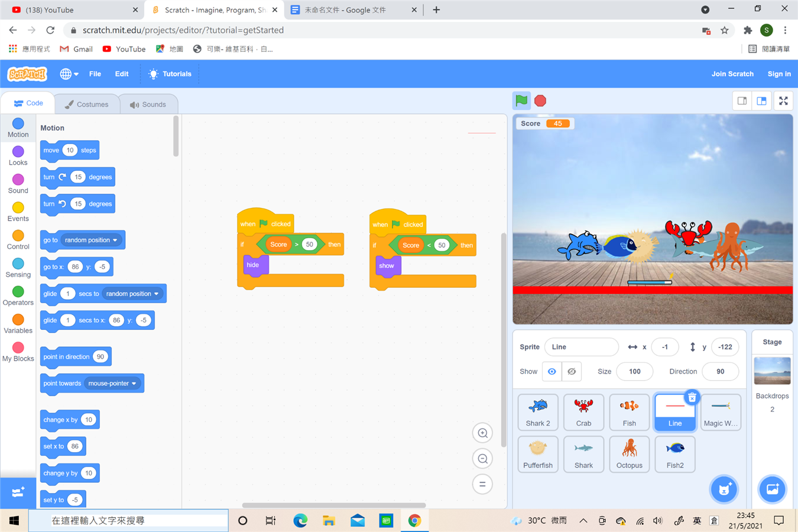Switch to the small stage layout

tap(742, 101)
